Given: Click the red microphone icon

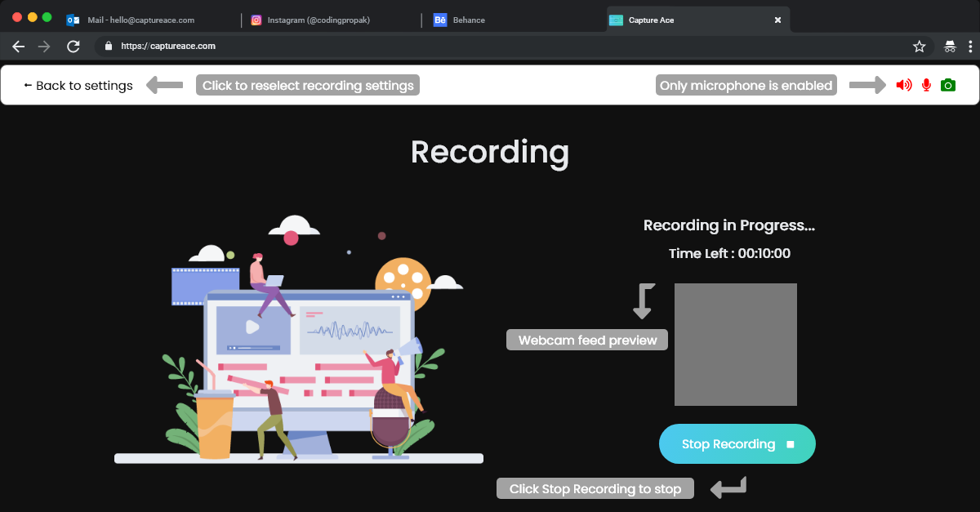Looking at the screenshot, I should (926, 85).
